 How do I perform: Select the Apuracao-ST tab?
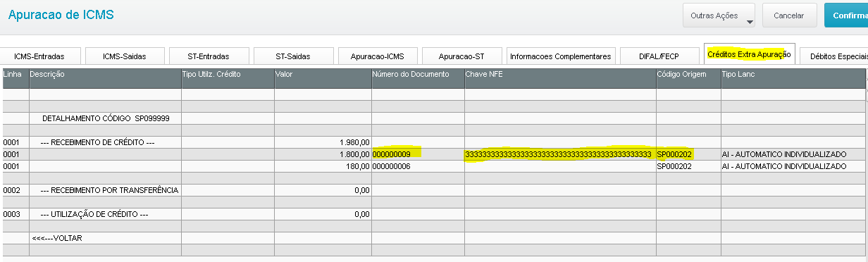462,56
